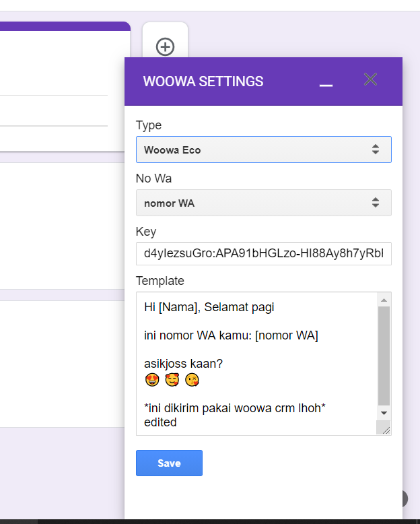The width and height of the screenshot is (420, 524).
Task: Click the text 'asikjoss kaan?'
Action: click(183, 364)
